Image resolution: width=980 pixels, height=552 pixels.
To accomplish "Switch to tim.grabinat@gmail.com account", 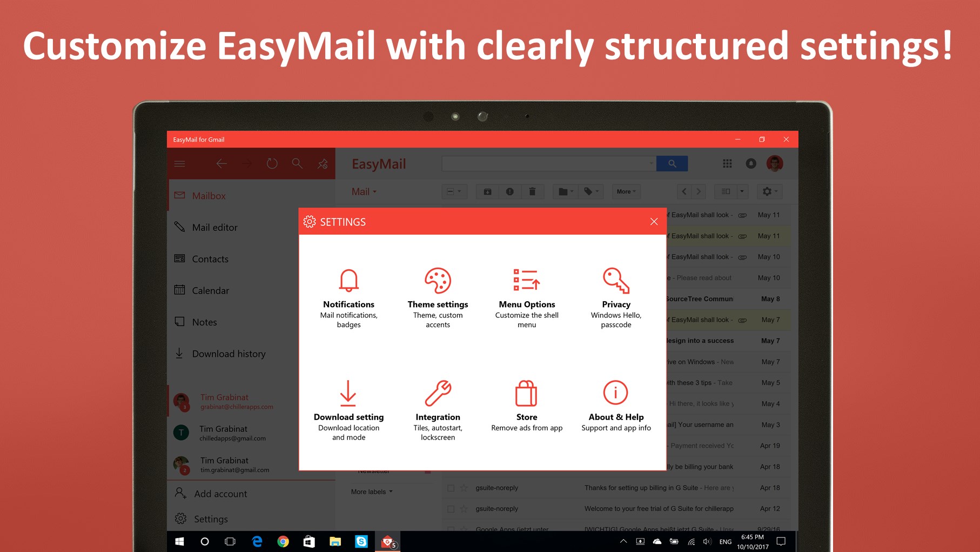I will pyautogui.click(x=251, y=464).
